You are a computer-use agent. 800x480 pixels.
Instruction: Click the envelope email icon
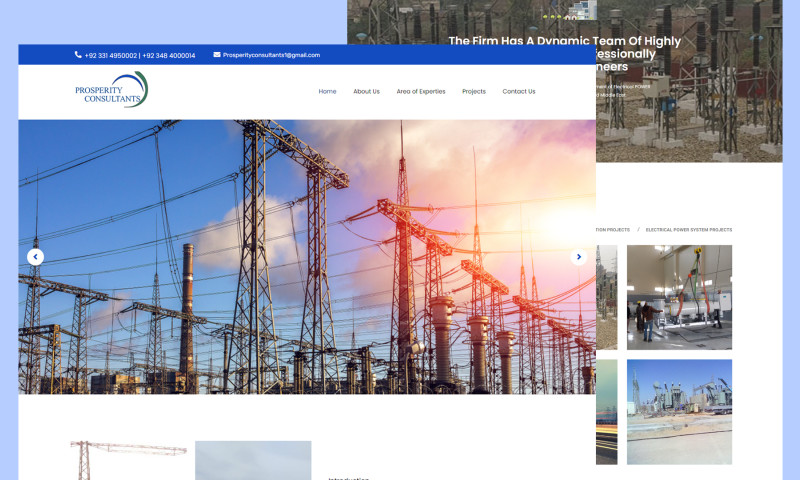pos(216,55)
